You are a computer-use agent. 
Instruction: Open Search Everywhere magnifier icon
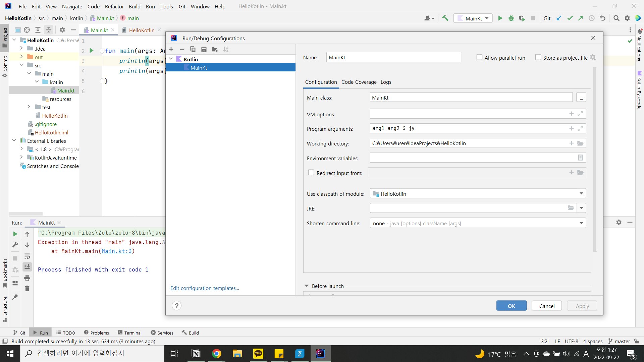point(616,18)
